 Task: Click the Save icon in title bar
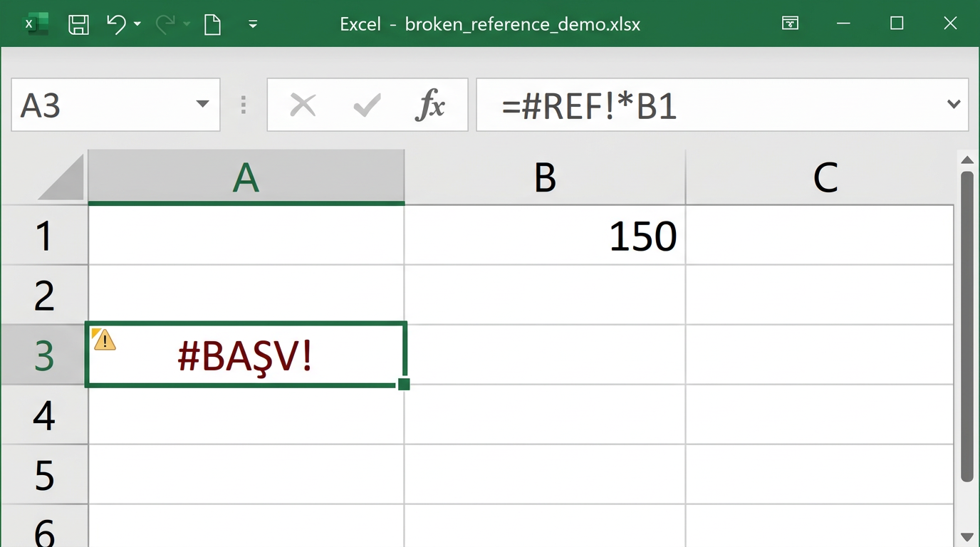coord(78,24)
